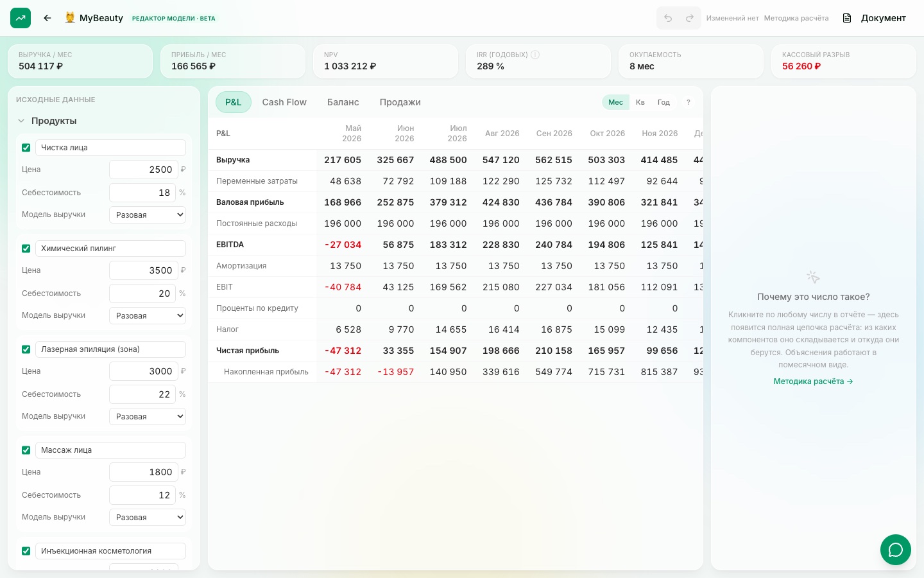Screen dimensions: 924x578
Task: Edit cost field showing 20
Action: coord(142,293)
